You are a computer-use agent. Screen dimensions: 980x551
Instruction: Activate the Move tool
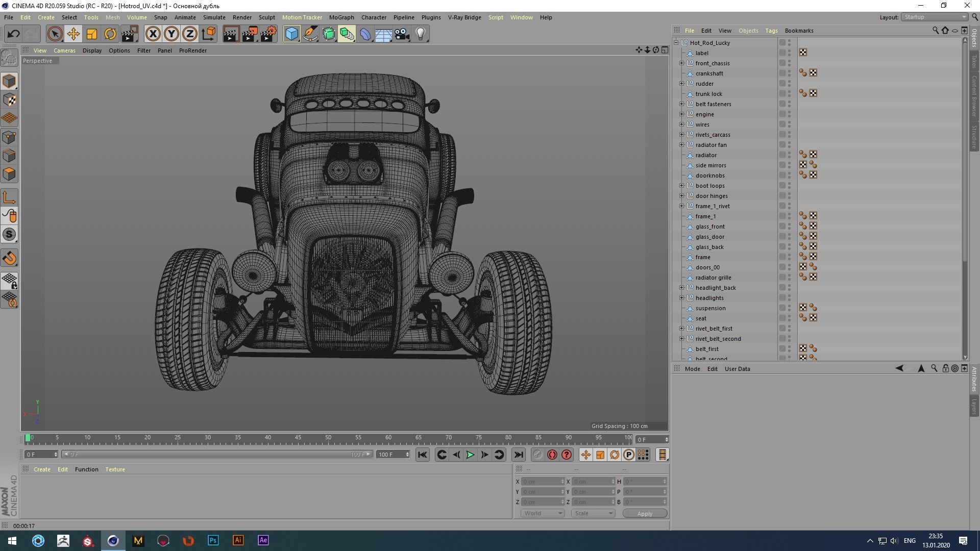(73, 34)
